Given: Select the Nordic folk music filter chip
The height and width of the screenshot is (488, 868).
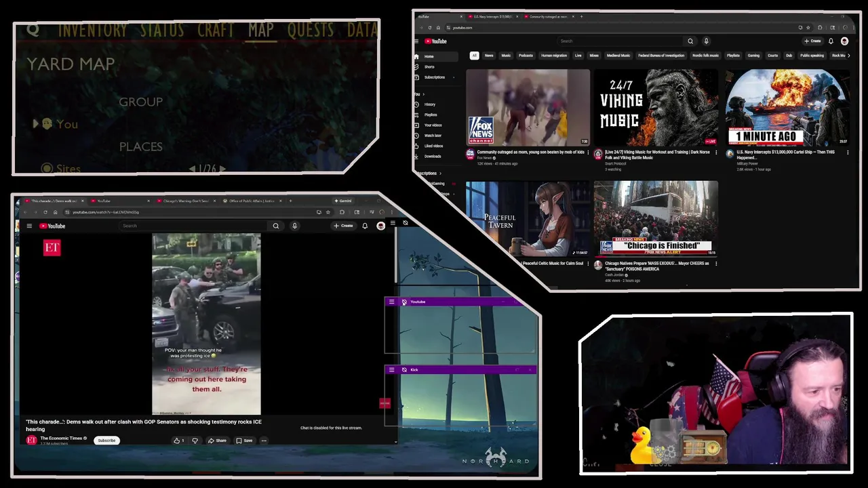Looking at the screenshot, I should (x=705, y=56).
